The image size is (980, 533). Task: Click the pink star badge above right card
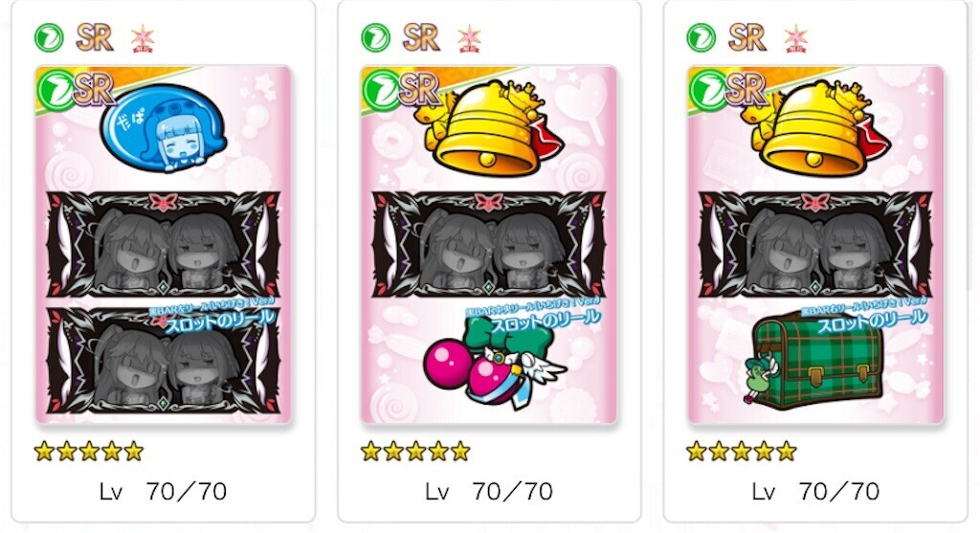795,38
